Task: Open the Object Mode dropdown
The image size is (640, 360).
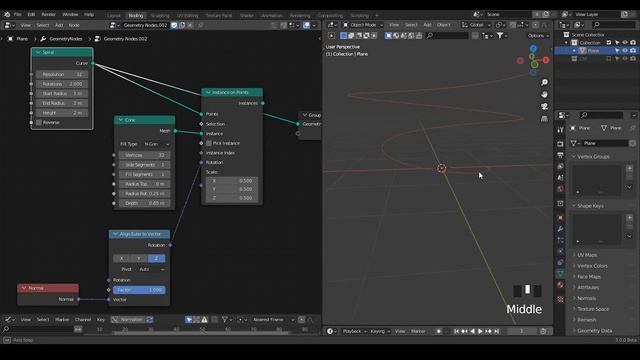Action: [x=363, y=25]
